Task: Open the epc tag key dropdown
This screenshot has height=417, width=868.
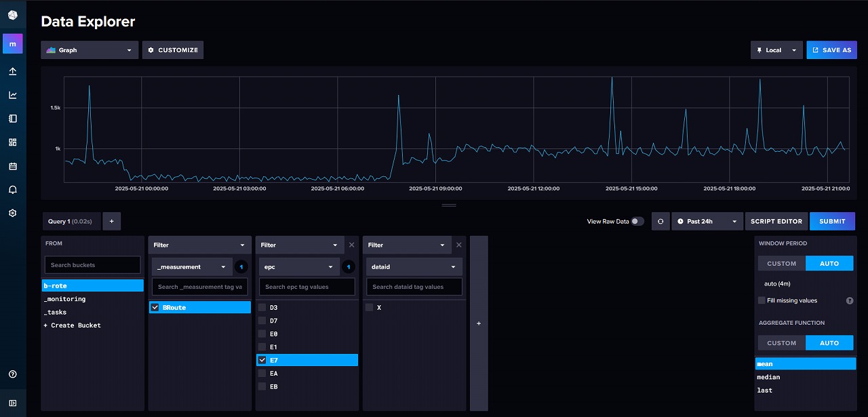Action: [x=300, y=266]
